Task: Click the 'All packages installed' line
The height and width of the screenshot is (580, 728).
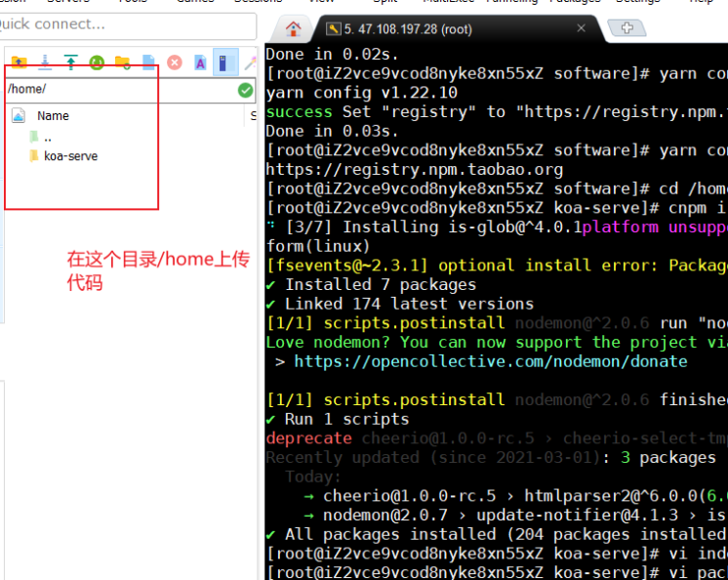Action: coord(497,534)
